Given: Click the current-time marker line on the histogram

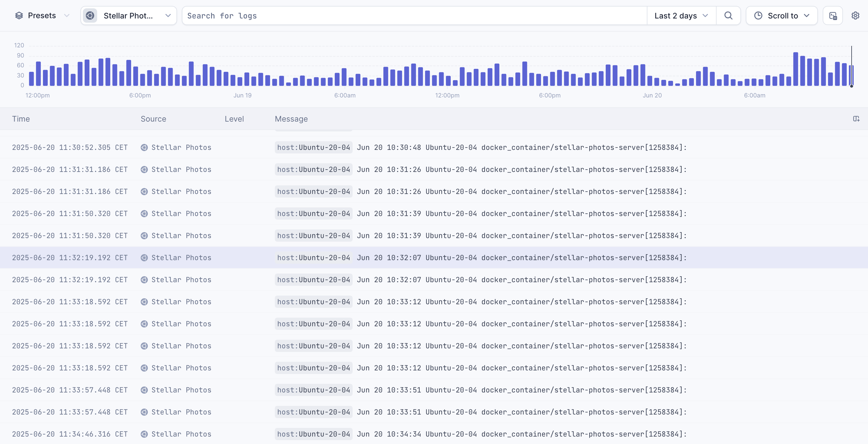Looking at the screenshot, I should 852,66.
